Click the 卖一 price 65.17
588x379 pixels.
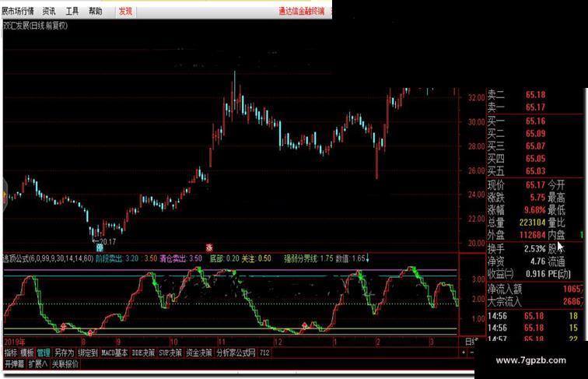535,107
